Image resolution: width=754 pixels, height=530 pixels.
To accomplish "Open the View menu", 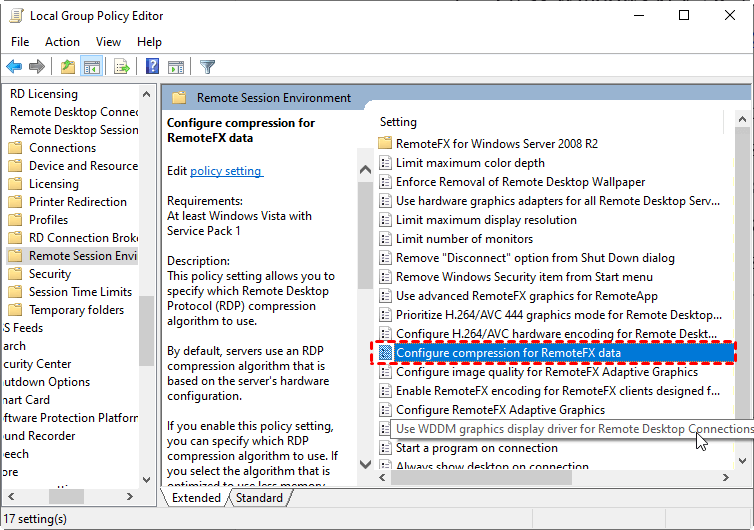I will [109, 42].
